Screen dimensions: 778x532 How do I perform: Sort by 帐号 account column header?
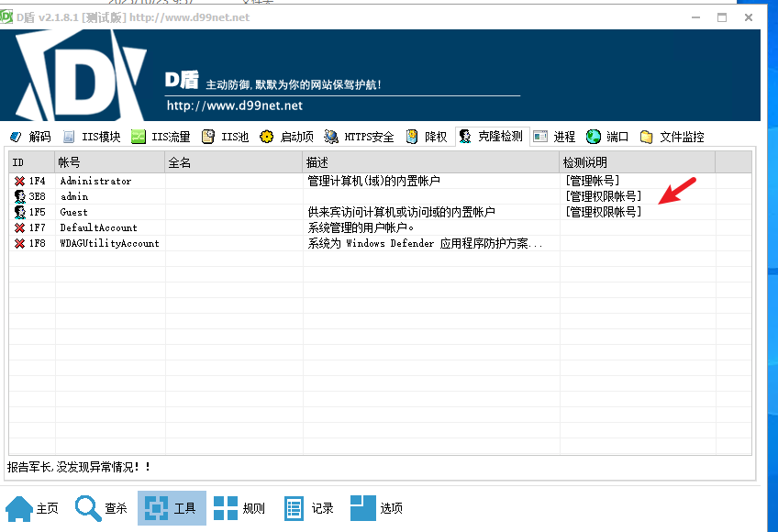[x=110, y=162]
